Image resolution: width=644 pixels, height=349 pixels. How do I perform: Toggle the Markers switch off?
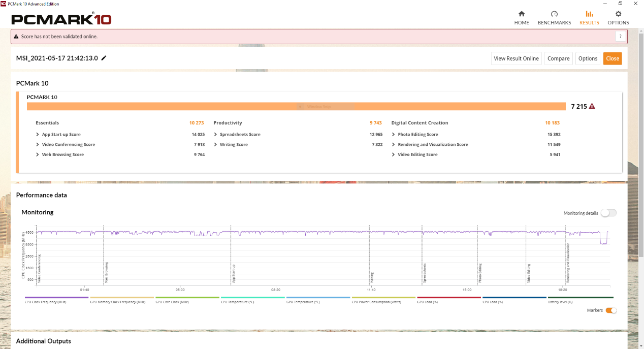pos(611,310)
